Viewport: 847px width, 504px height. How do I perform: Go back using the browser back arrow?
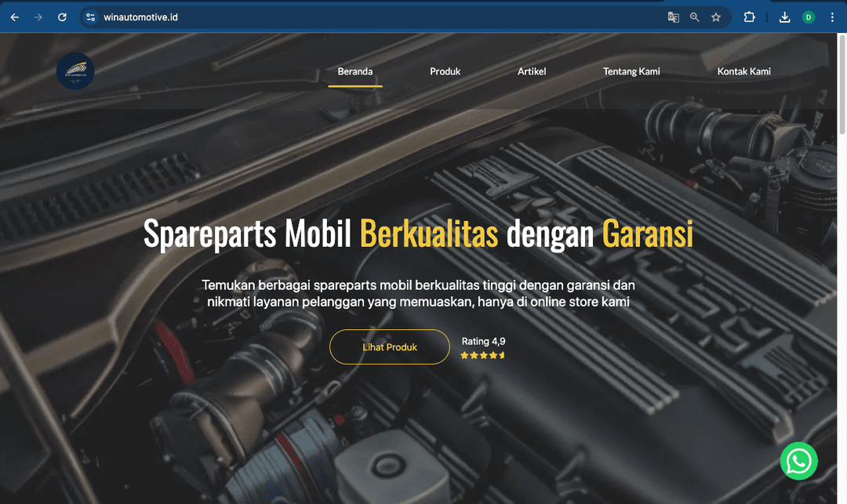tap(15, 17)
